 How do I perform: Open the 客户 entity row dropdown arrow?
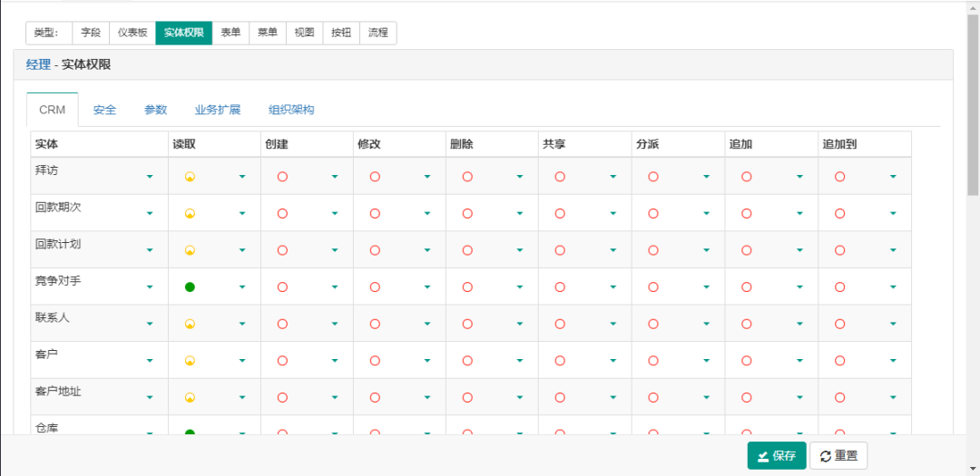(x=150, y=361)
